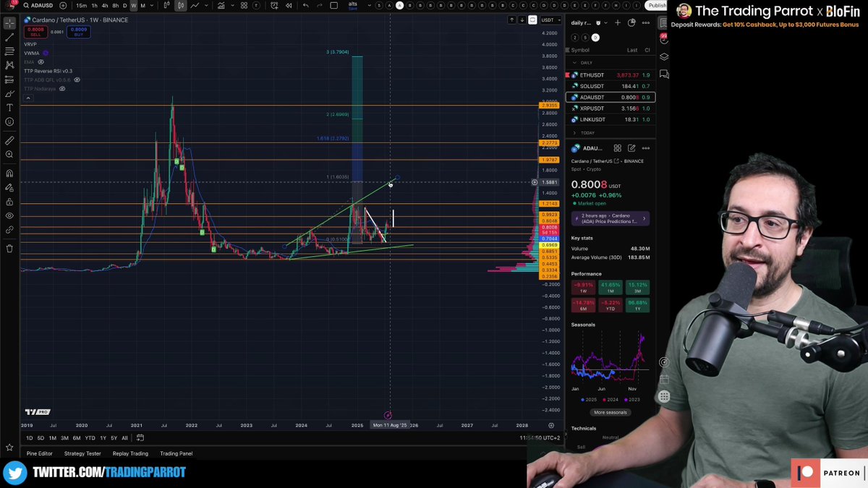Select the YTD date range
The height and width of the screenshot is (488, 868).
coord(90,438)
